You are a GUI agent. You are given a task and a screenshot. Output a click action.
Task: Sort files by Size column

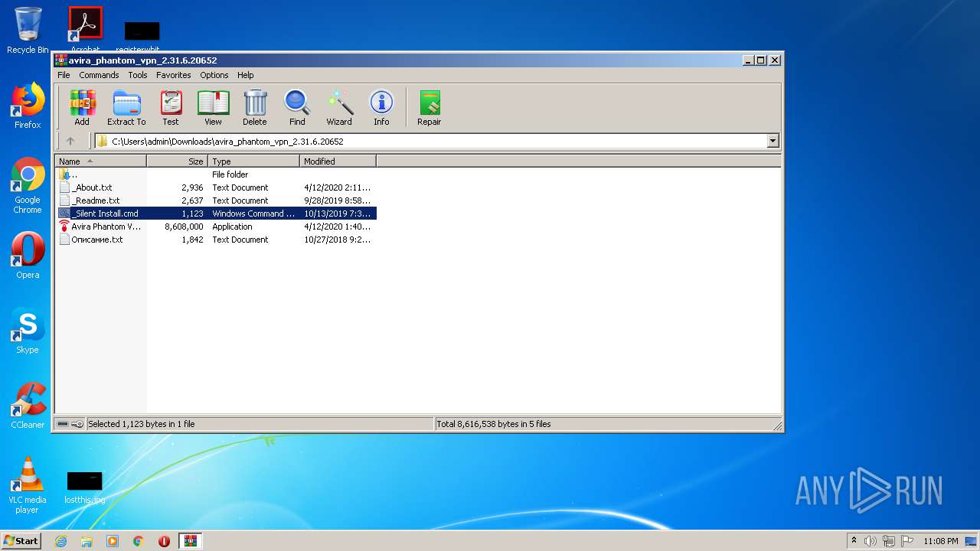[177, 161]
